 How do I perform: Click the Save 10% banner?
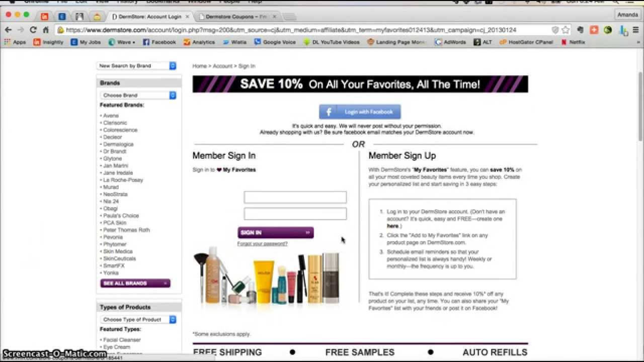pyautogui.click(x=360, y=84)
